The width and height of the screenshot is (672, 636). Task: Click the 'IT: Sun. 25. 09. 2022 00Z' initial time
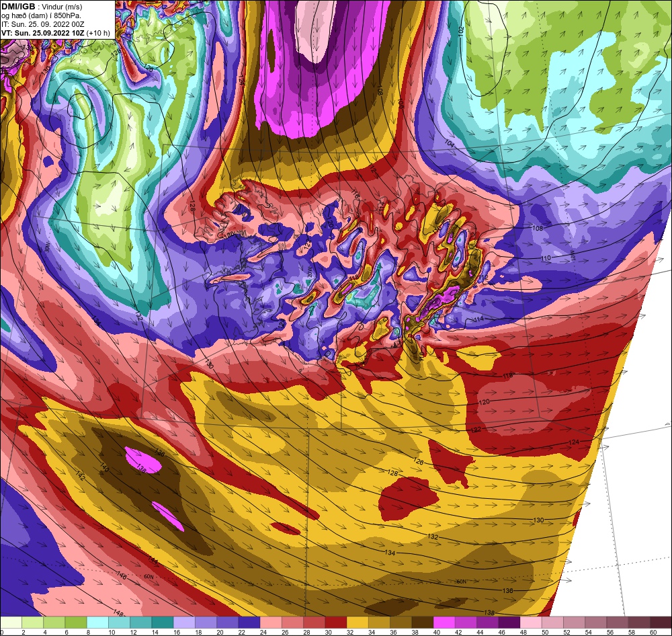43,24
